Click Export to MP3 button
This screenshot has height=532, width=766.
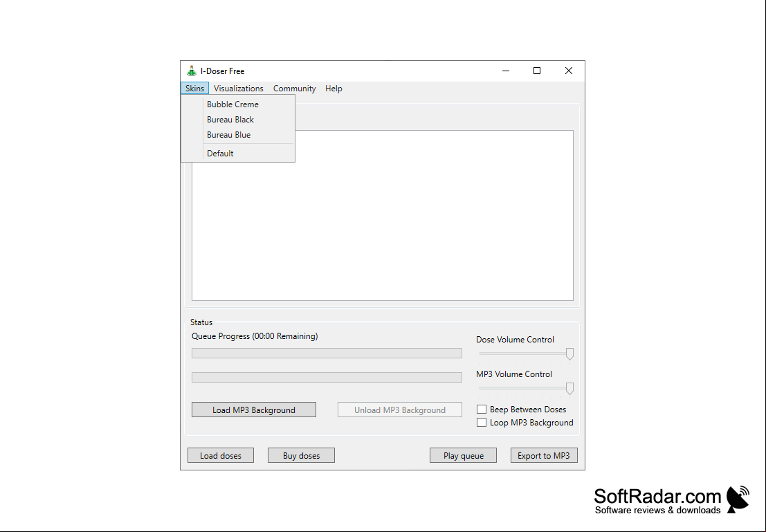[544, 455]
